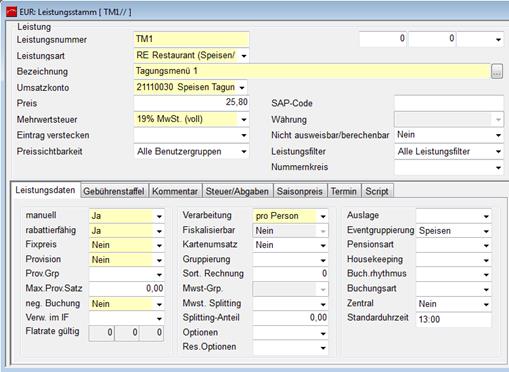Image resolution: width=509 pixels, height=372 pixels.
Task: Click the first top-right numeric field
Action: point(383,39)
